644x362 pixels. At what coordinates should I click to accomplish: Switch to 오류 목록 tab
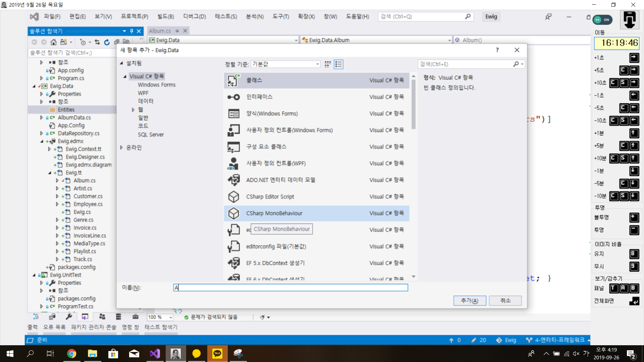[x=54, y=327]
